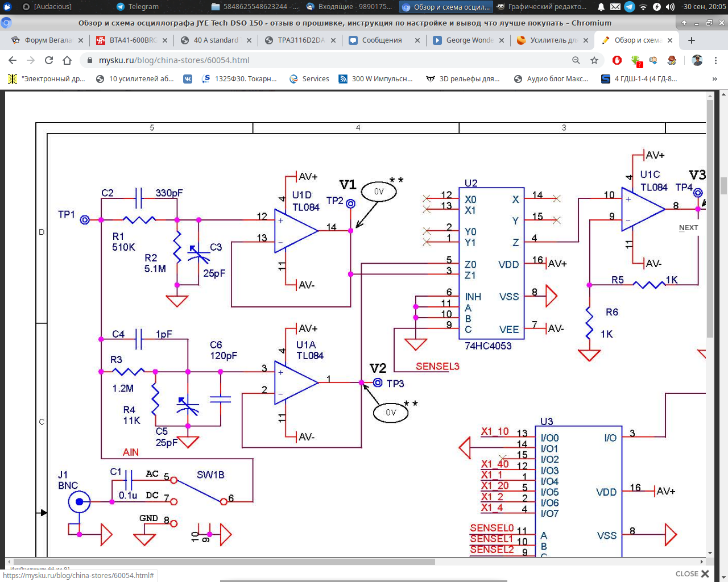Viewport: 728px width, 582px height.
Task: Click the system tray volume icon
Action: [670, 7]
